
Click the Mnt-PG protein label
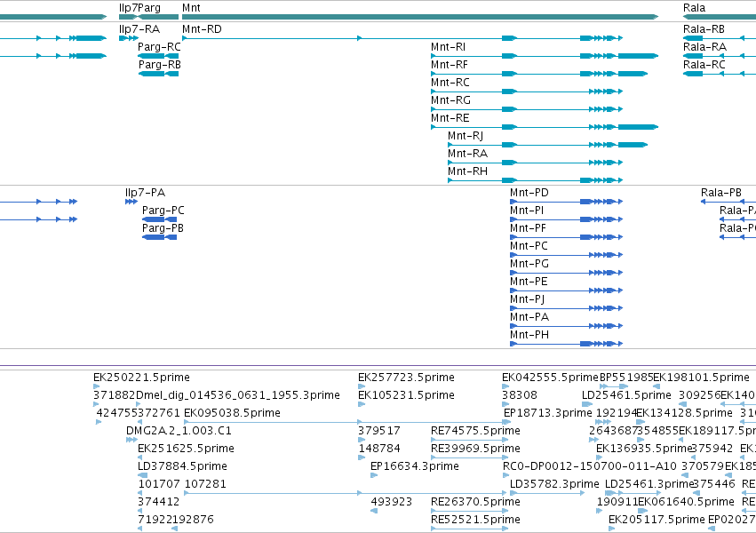[x=529, y=264]
